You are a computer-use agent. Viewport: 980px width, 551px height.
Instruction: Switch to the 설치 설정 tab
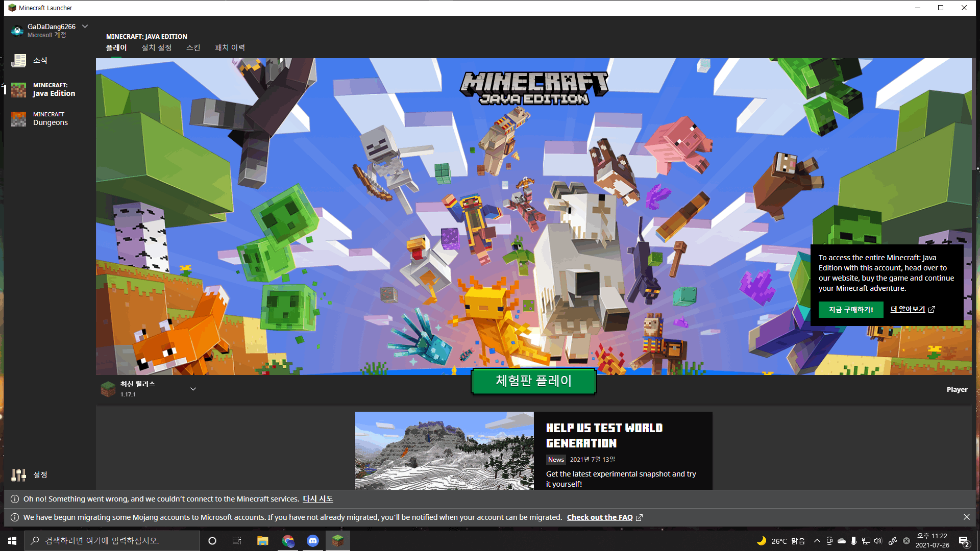[x=156, y=48]
